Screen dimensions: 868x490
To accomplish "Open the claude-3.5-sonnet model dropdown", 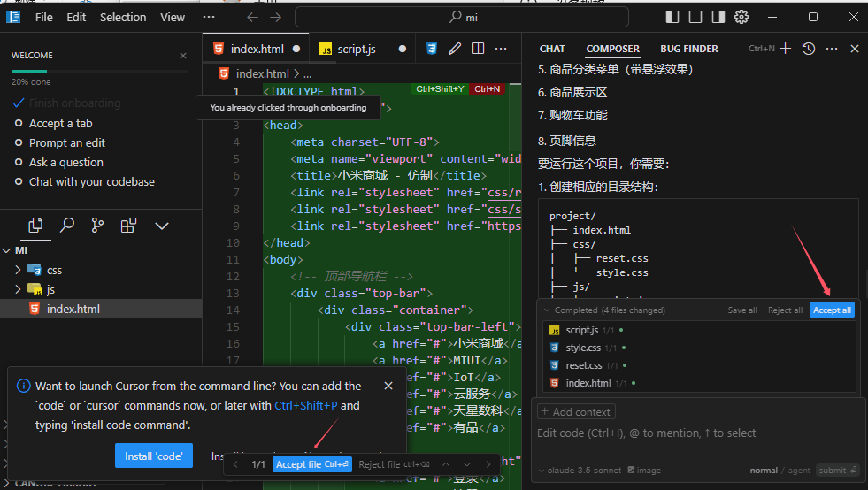I will (x=580, y=470).
